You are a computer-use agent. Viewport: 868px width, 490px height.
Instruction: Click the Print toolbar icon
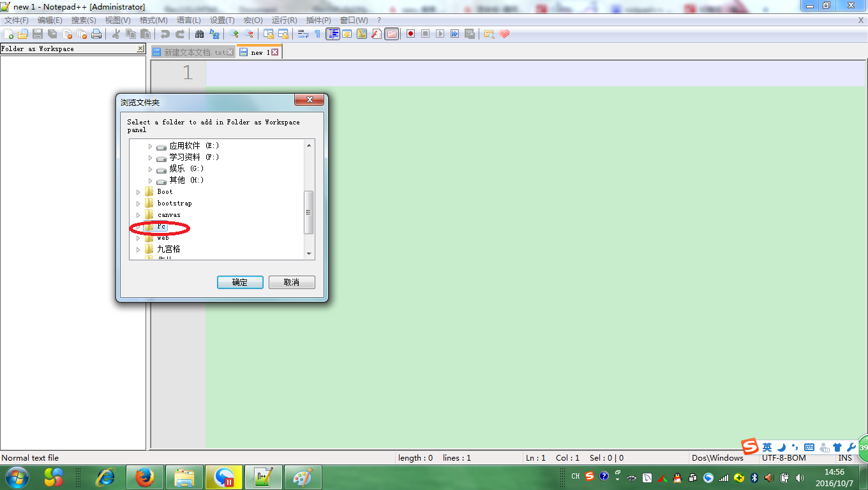coord(96,34)
